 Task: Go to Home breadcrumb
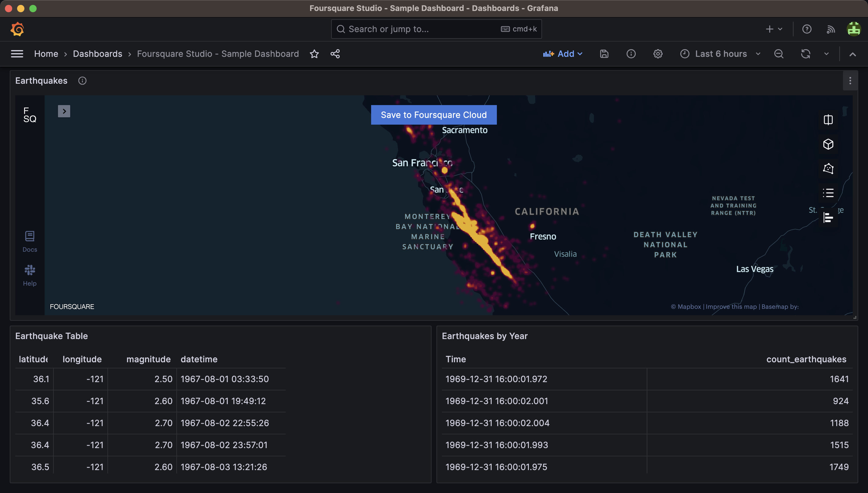pyautogui.click(x=46, y=54)
